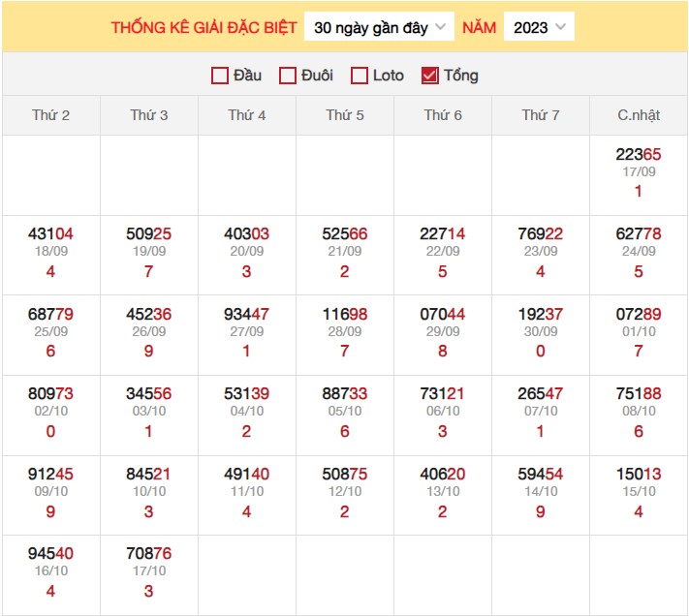Enable the Đuôi checkbox

click(288, 76)
